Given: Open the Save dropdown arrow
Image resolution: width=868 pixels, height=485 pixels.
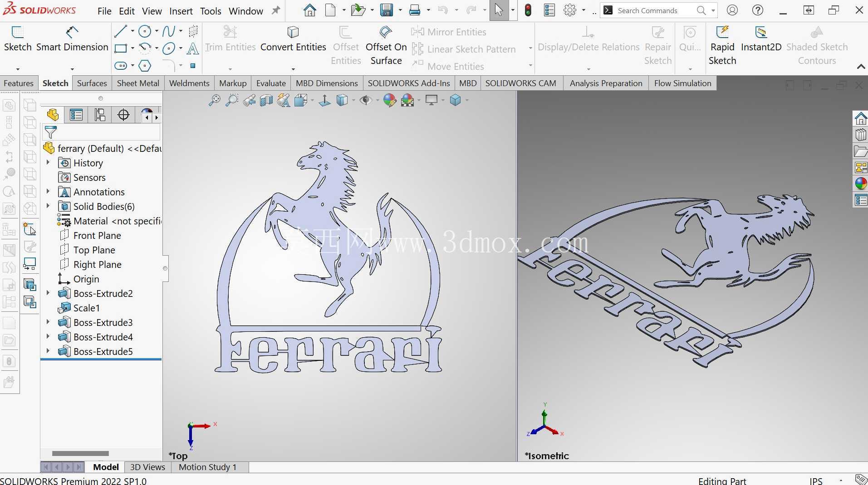Looking at the screenshot, I should click(400, 10).
